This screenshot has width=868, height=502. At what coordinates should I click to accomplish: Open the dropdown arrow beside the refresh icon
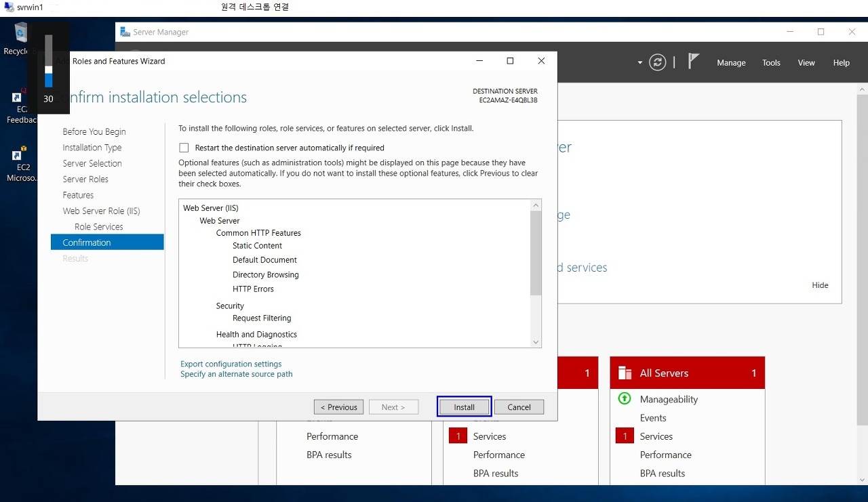click(x=639, y=63)
